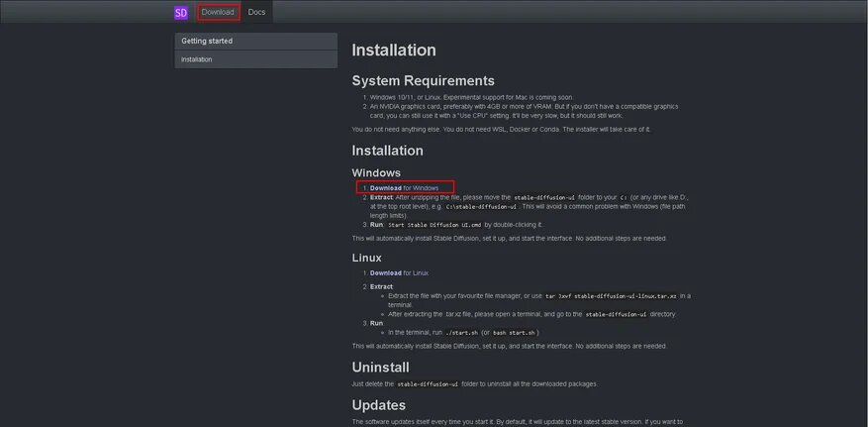The width and height of the screenshot is (868, 427).
Task: Click the main Installation page heading
Action: [x=394, y=51]
